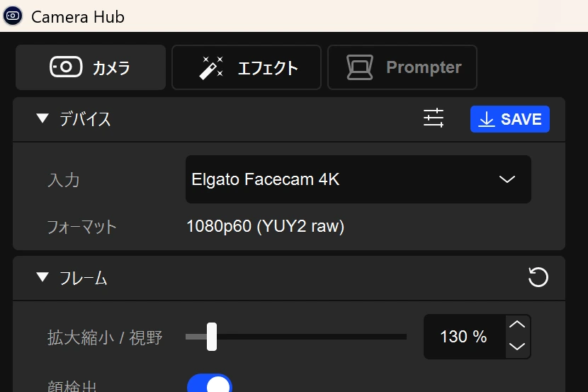The height and width of the screenshot is (392, 588).
Task: Increase zoom with the up stepper arrow
Action: [518, 325]
